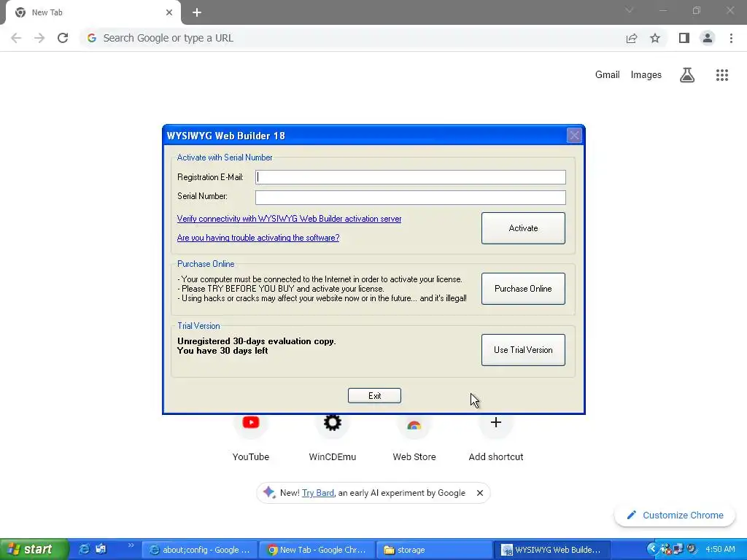Screen dimensions: 747x560
Task: Click the Customize Chrome button
Action: click(675, 516)
